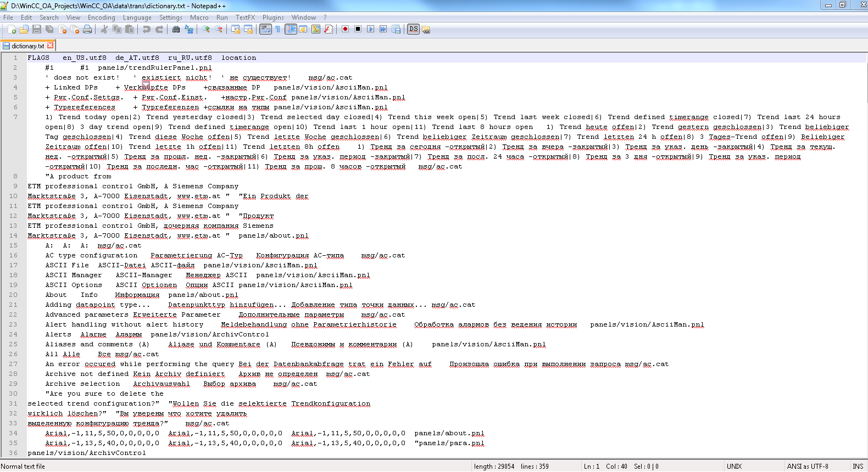The image size is (868, 472).
Task: Click the Cut scissors icon
Action: point(104,29)
